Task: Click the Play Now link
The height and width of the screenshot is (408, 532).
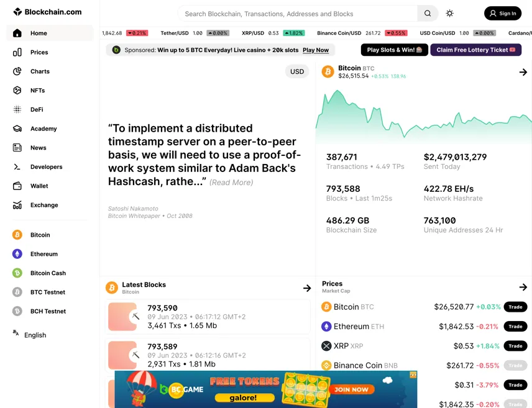Action: [x=316, y=50]
